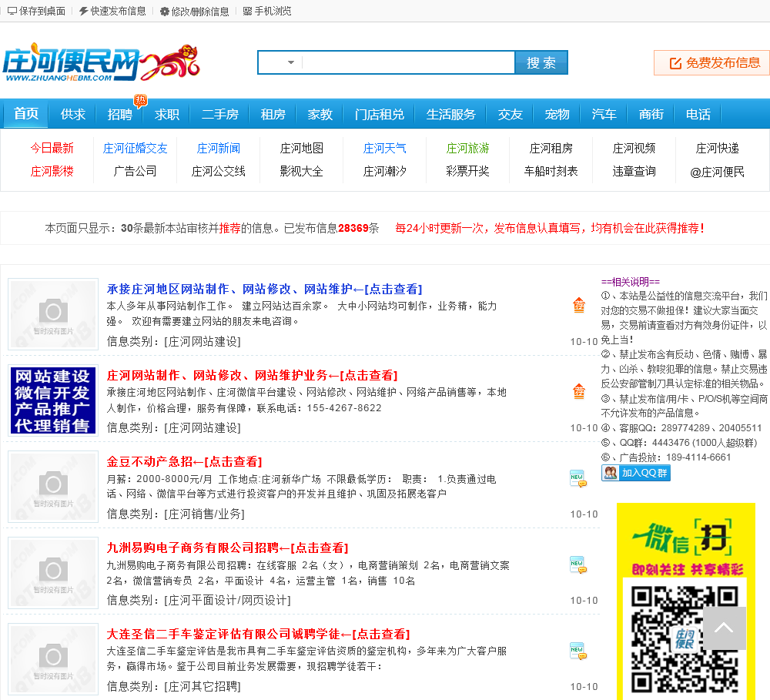Open the 租房 navigation tab
Viewport: 770px width, 700px height.
pos(273,115)
